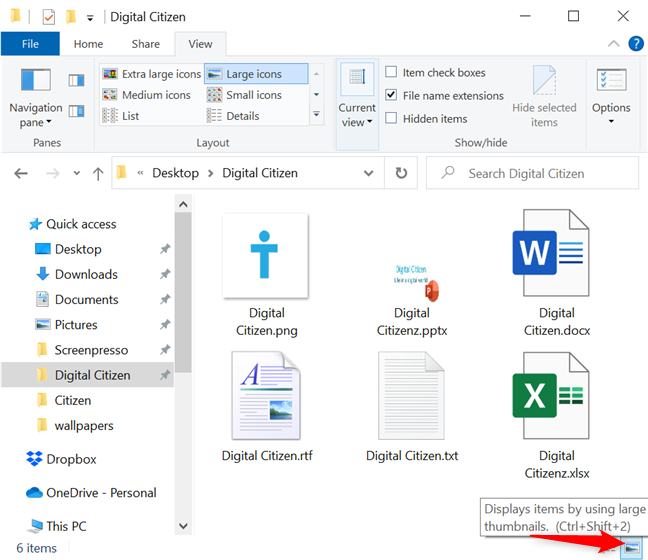The image size is (648, 560).
Task: Open the Navigation pane dropdown
Action: pyautogui.click(x=36, y=99)
